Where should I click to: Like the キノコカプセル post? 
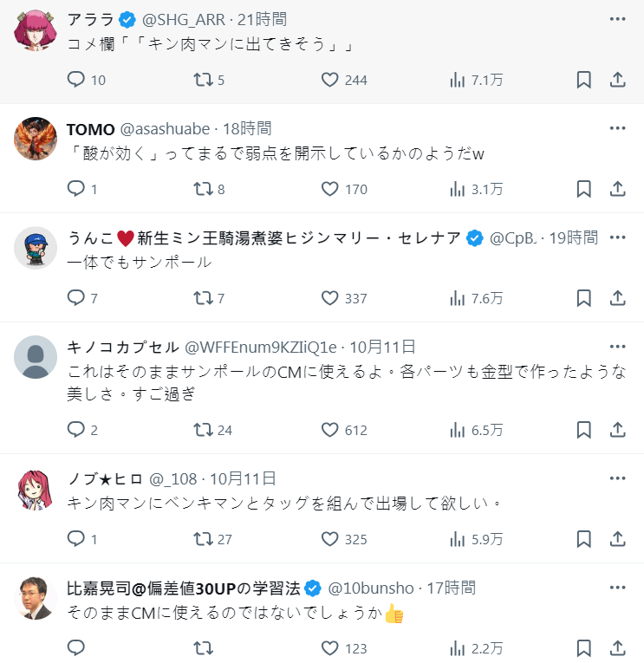click(329, 430)
